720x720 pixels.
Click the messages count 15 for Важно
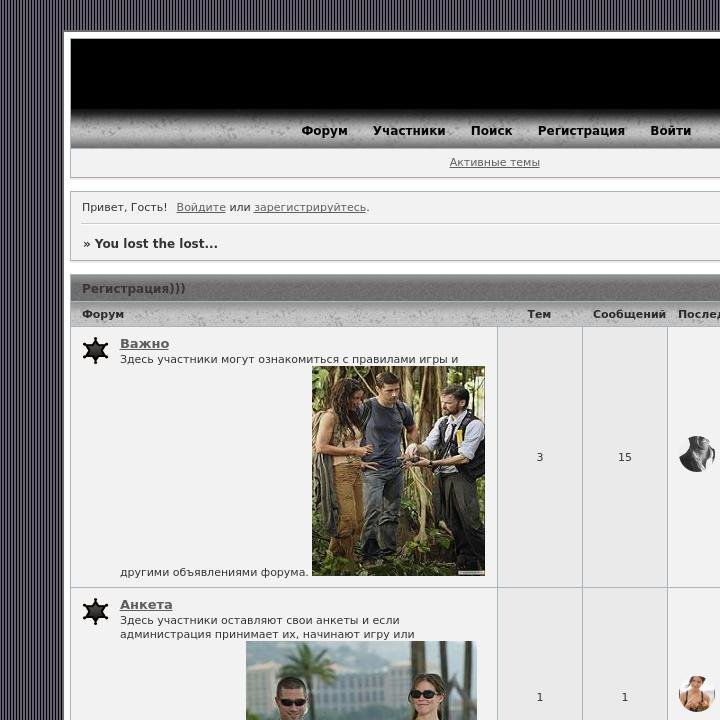click(x=624, y=457)
